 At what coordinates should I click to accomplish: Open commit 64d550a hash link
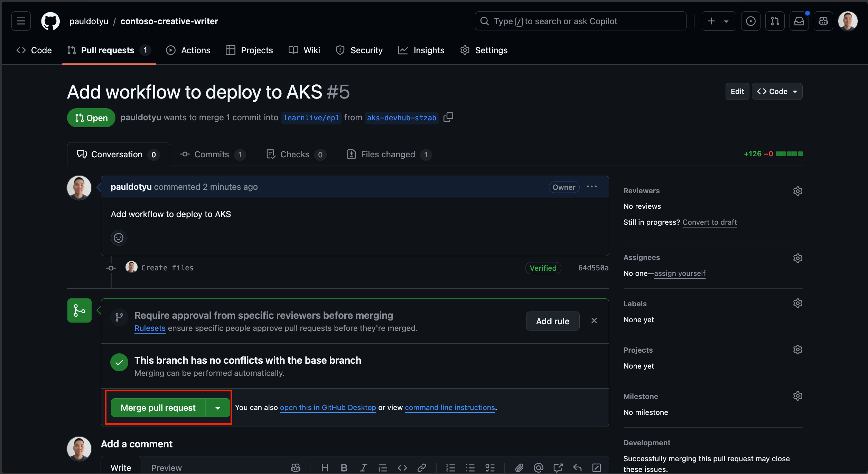(x=593, y=268)
